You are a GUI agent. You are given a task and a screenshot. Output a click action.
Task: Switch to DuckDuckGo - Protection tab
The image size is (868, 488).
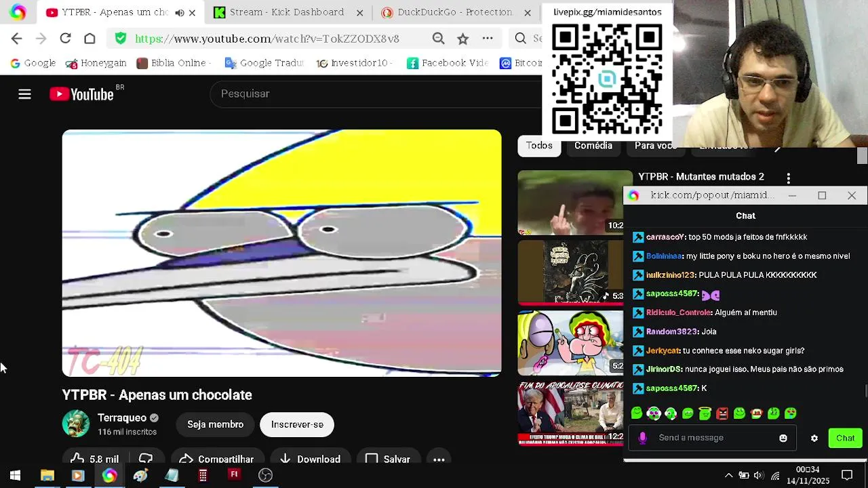pos(455,12)
